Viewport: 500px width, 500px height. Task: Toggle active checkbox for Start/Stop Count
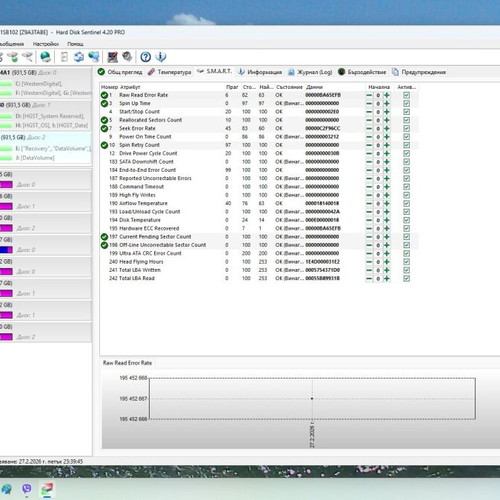[x=406, y=112]
